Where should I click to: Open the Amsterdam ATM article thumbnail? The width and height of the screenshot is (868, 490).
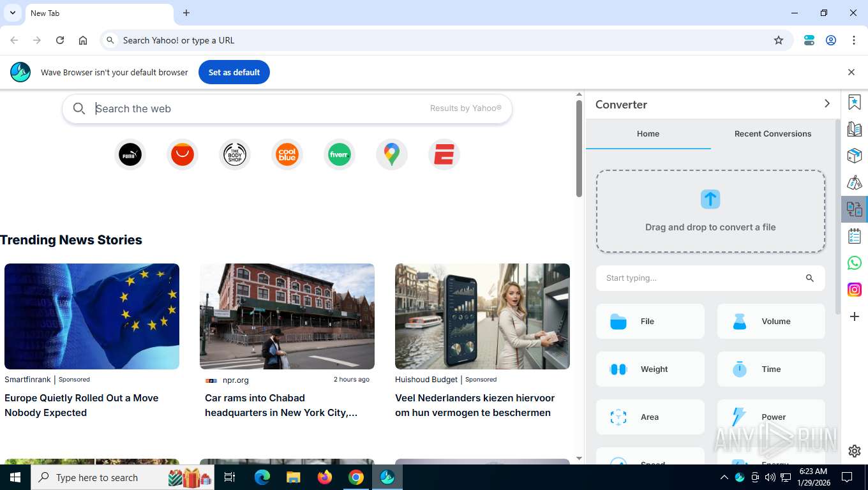pos(483,316)
